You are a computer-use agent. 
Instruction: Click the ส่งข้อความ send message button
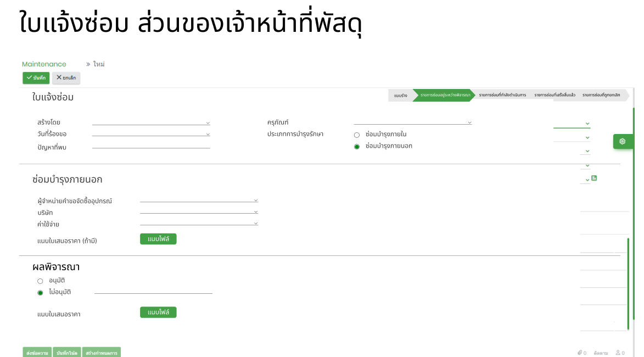click(x=37, y=353)
